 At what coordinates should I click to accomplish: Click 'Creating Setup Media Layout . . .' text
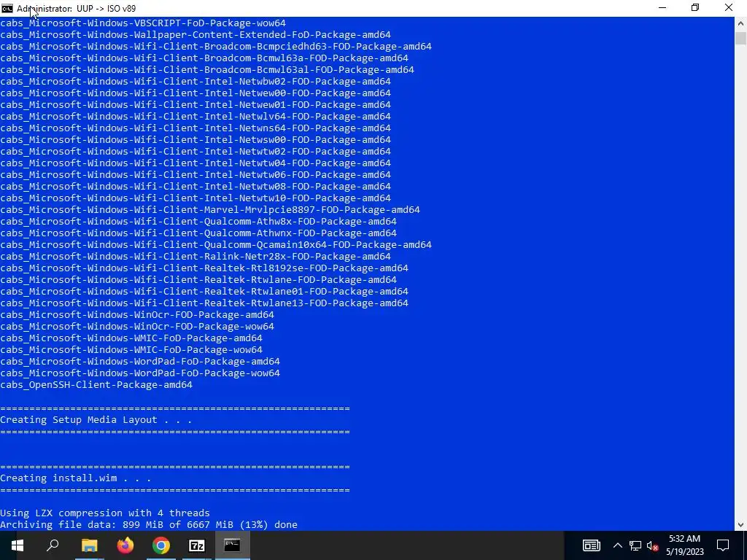click(x=96, y=420)
